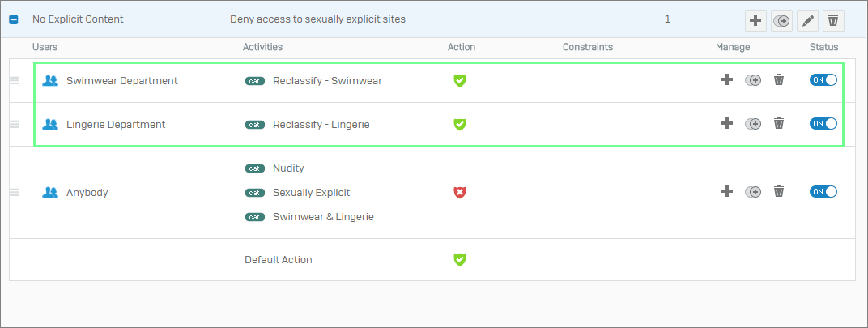Click the Sexually Explicit category tag

[x=254, y=193]
